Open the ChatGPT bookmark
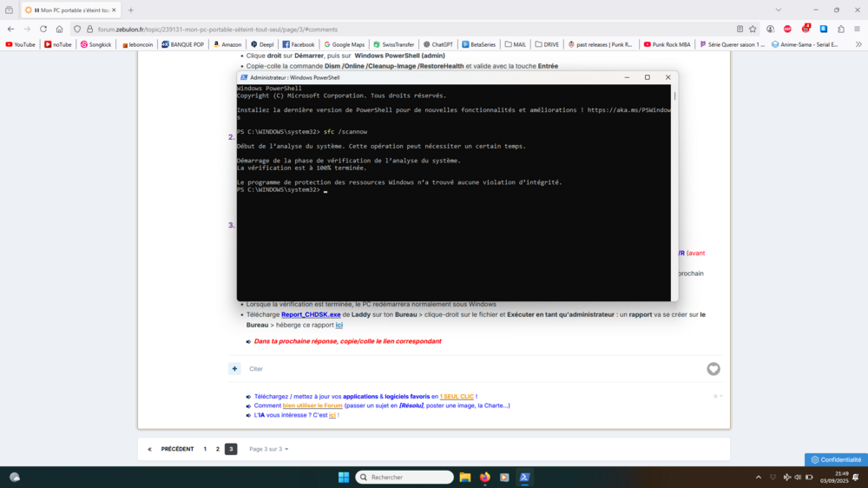The image size is (868, 488). coord(438,44)
